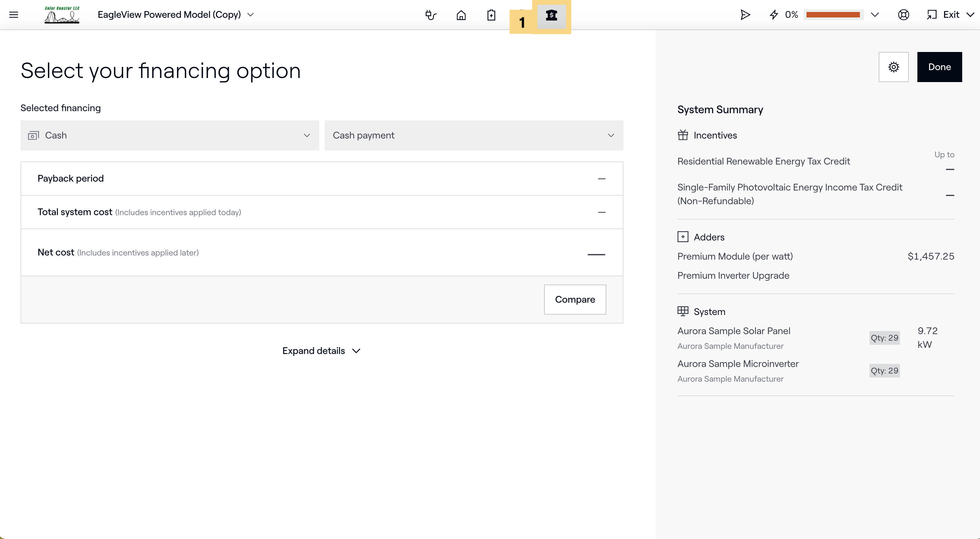The image size is (980, 539).
Task: Open financing settings gear
Action: pyautogui.click(x=893, y=67)
